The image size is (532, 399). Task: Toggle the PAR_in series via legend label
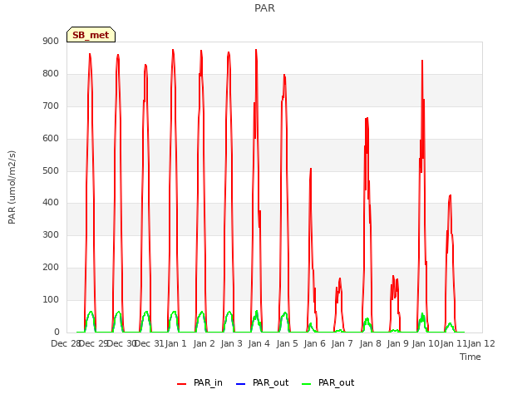[x=208, y=382]
